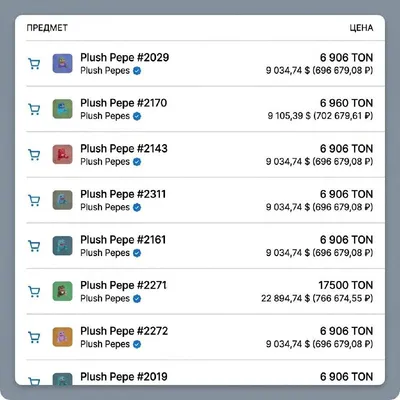Click cart icon for Plush Pepe #2170
400x400 pixels.
[x=34, y=109]
